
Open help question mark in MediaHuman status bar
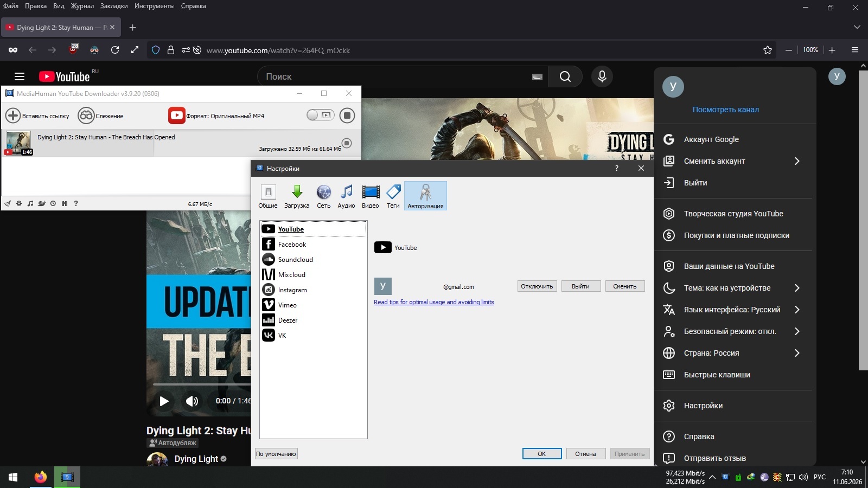click(76, 204)
